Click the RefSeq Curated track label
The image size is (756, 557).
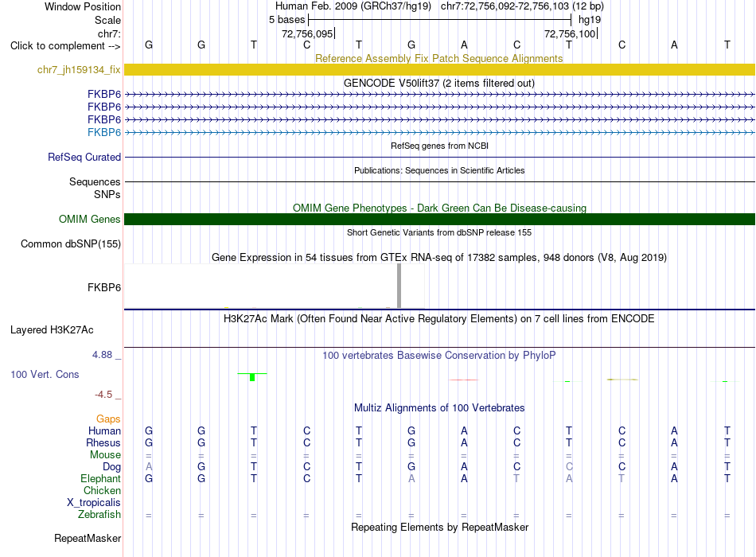tap(84, 158)
